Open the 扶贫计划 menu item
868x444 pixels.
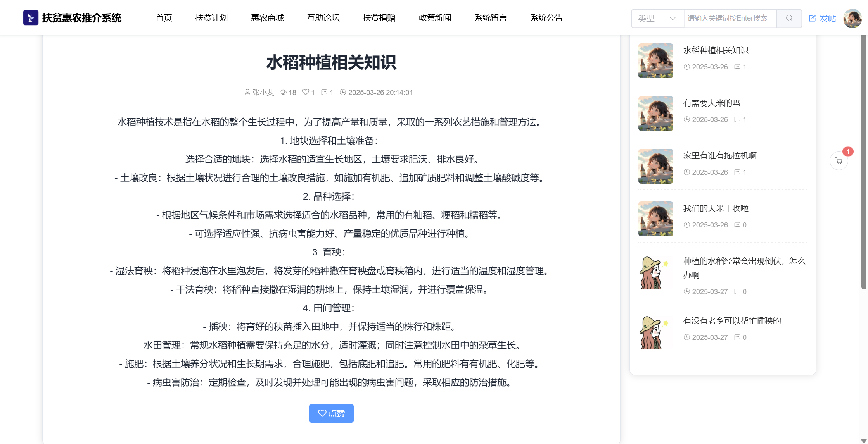tap(211, 18)
